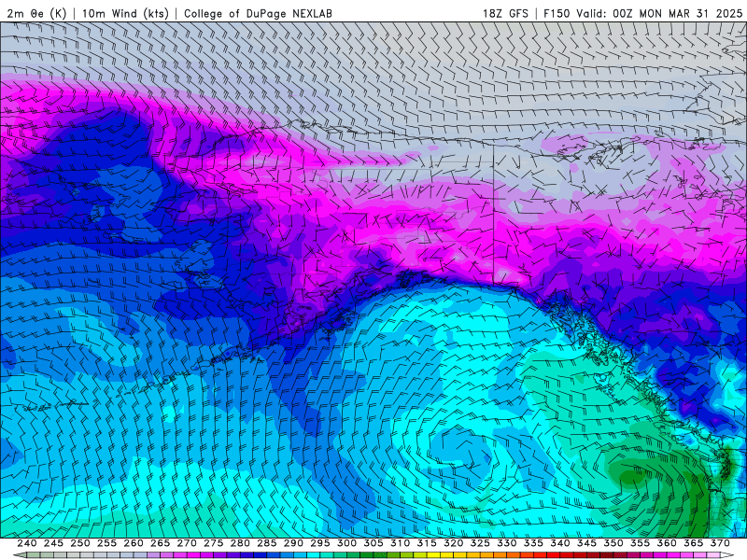Click the 275 color scale label

(x=214, y=543)
